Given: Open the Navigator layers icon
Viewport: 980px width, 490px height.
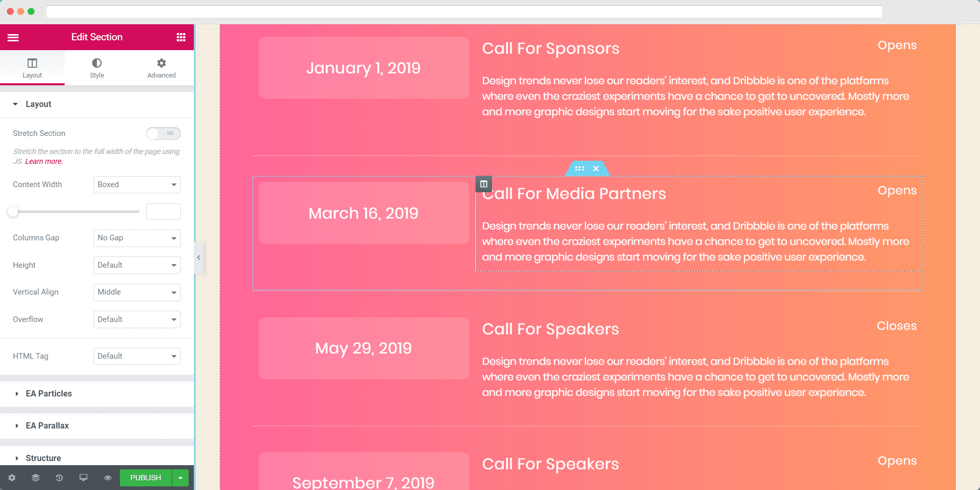Looking at the screenshot, I should point(36,478).
